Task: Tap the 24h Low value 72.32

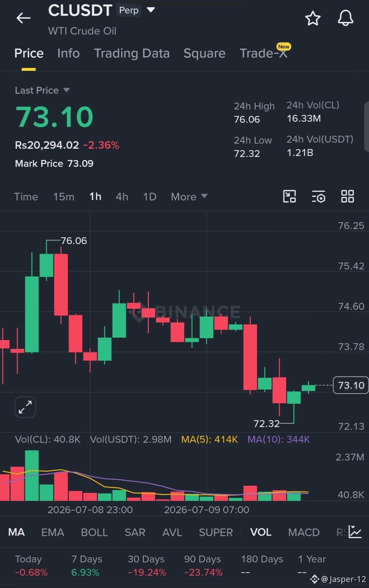Action: tap(247, 153)
